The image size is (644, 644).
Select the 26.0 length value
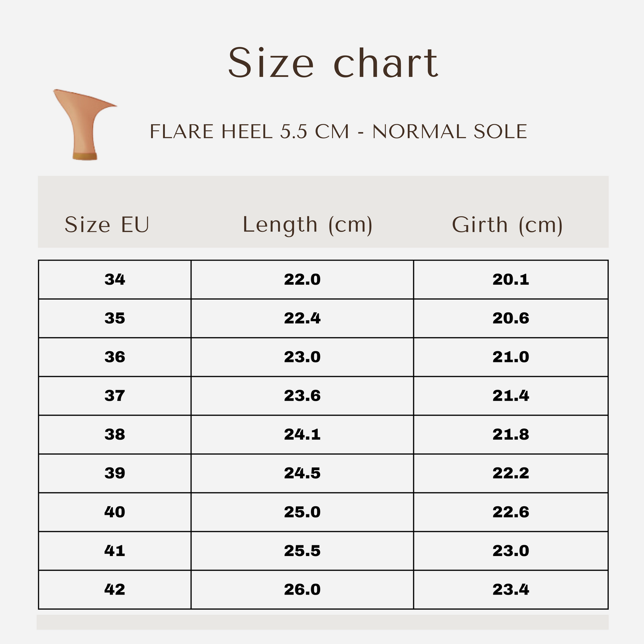coord(302,589)
